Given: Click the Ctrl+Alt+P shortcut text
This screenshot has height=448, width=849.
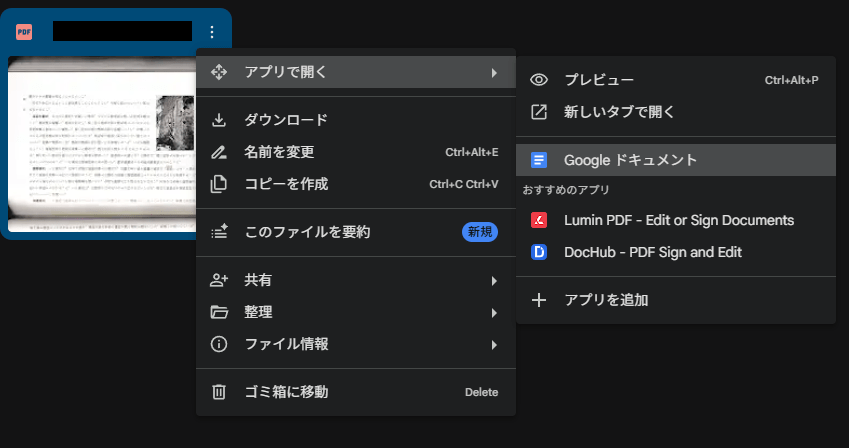Looking at the screenshot, I should [x=791, y=80].
